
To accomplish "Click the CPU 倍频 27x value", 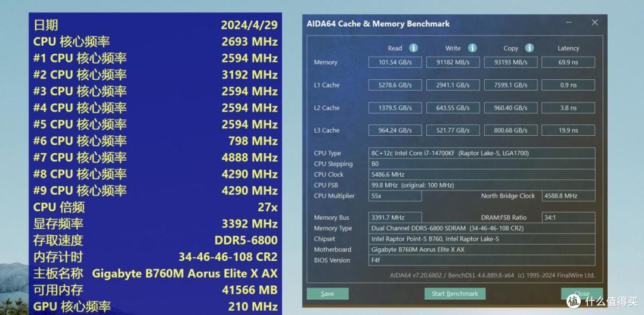I will point(267,207).
